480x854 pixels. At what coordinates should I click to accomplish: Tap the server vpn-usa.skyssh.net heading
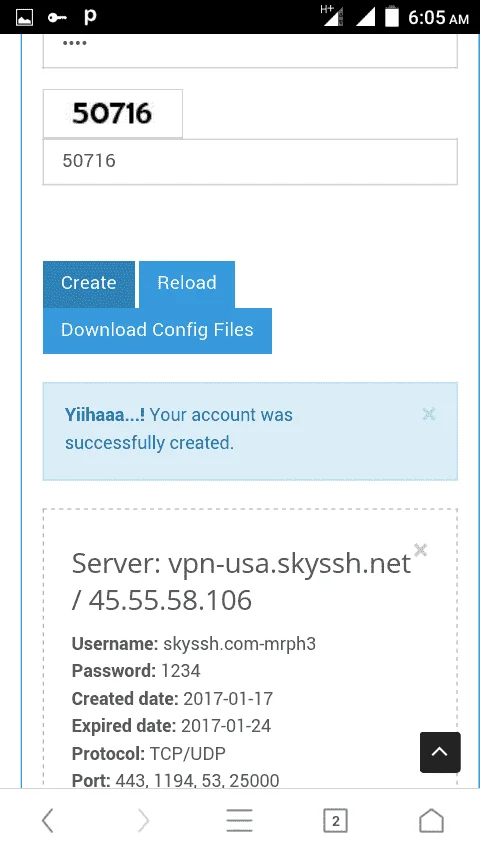241,581
